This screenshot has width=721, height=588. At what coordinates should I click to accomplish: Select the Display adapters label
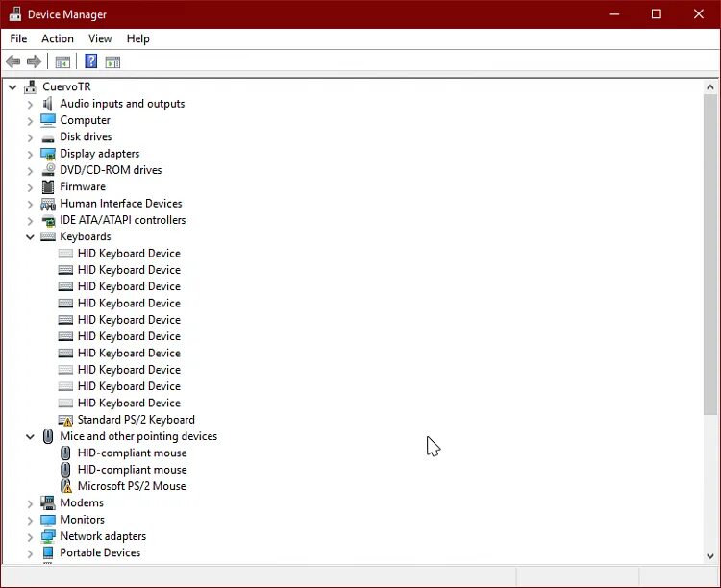tap(100, 154)
